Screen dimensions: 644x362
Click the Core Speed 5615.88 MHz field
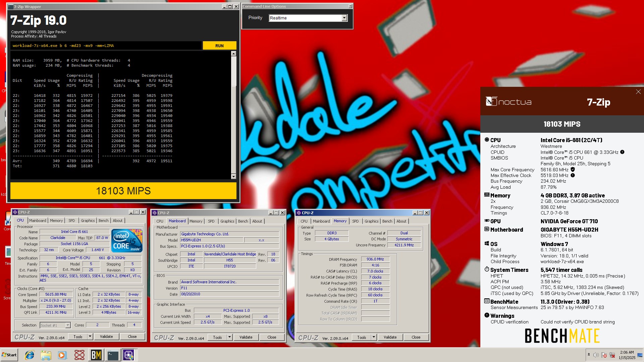coord(56,294)
